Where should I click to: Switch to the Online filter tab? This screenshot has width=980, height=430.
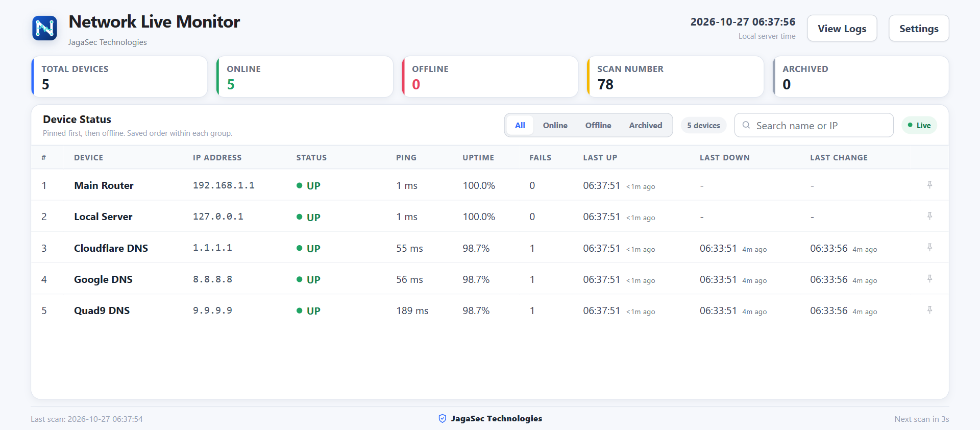tap(555, 125)
